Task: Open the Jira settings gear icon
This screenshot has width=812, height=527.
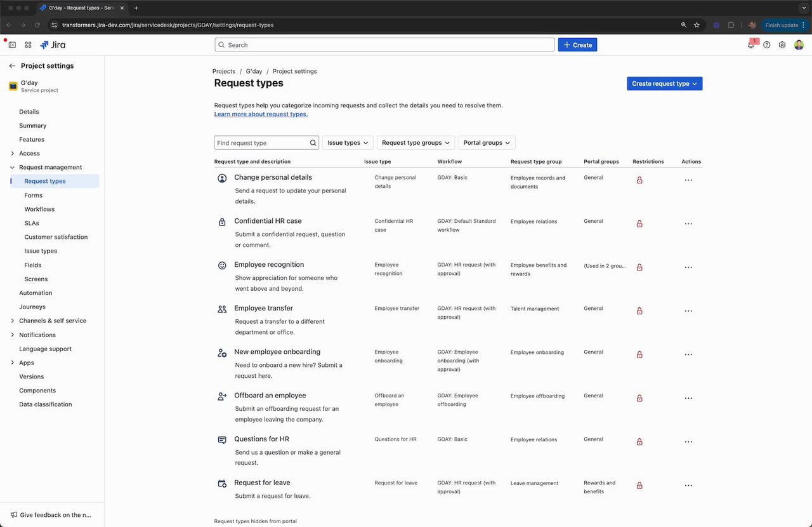Action: pyautogui.click(x=782, y=45)
